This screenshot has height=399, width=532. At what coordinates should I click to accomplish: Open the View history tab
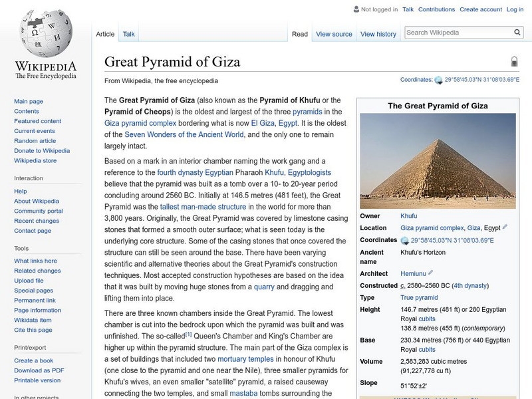click(x=378, y=34)
